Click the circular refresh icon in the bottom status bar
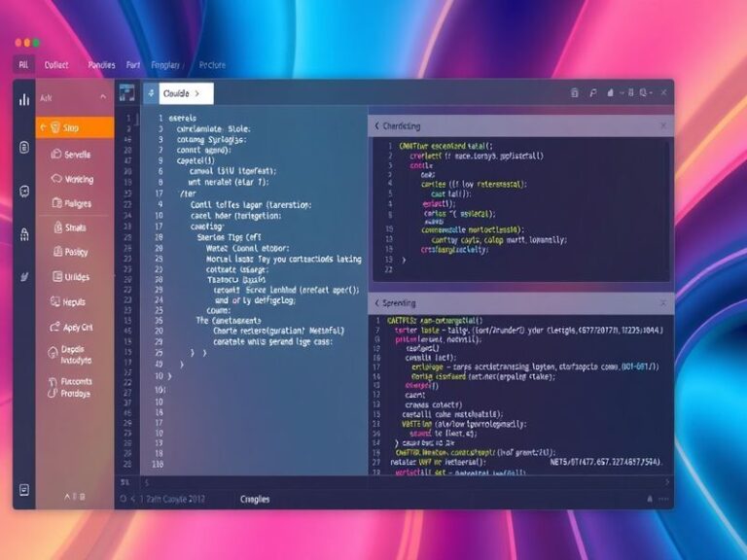This screenshot has width=747, height=560. (124, 499)
